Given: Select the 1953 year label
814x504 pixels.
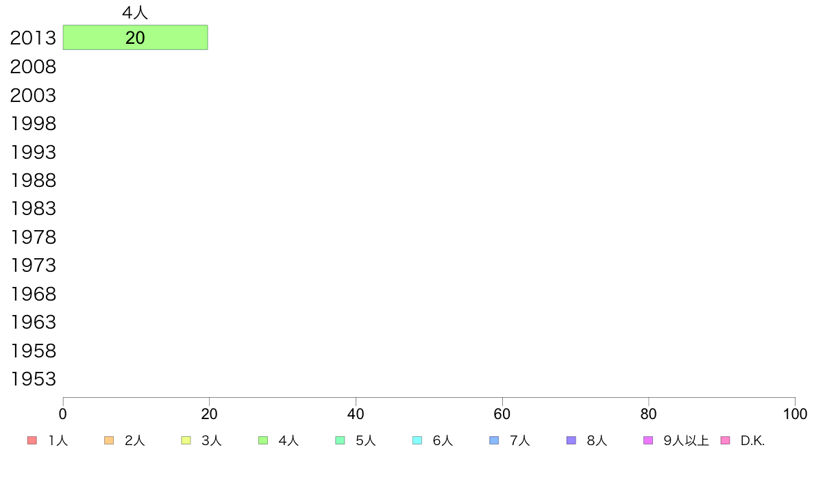Looking at the screenshot, I should pyautogui.click(x=33, y=379).
